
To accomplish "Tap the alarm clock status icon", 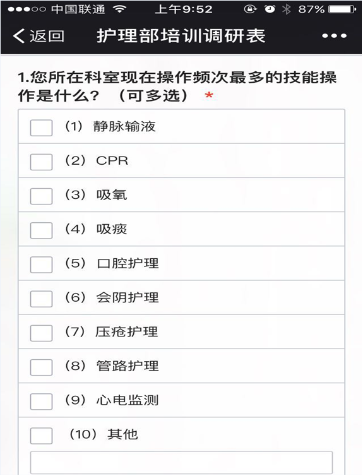I will [x=270, y=9].
